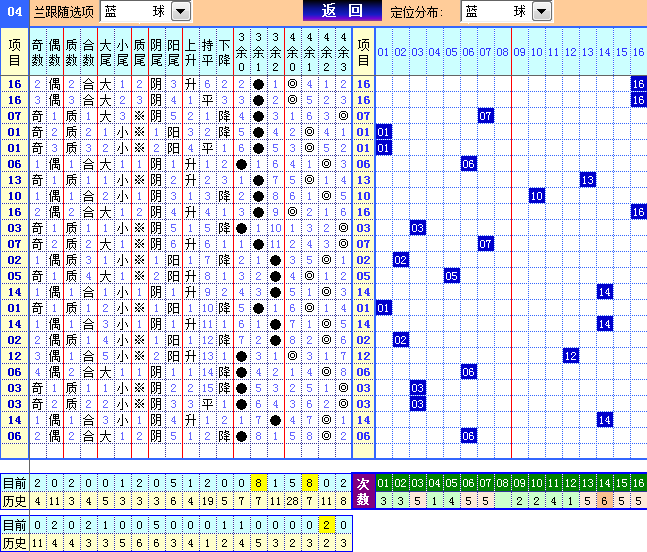
Task: Open the 兰跟随选项 dropdown arrow
Action: point(181,11)
